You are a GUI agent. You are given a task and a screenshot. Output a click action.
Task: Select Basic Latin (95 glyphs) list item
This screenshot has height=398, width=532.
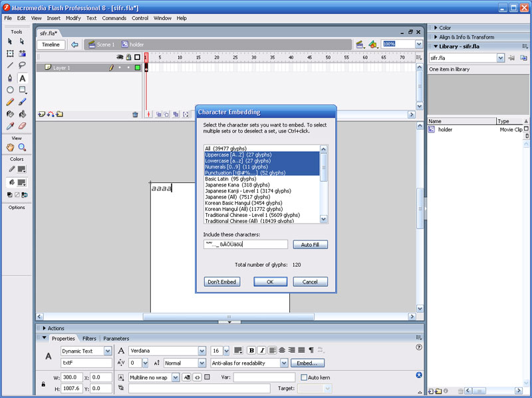(x=261, y=179)
